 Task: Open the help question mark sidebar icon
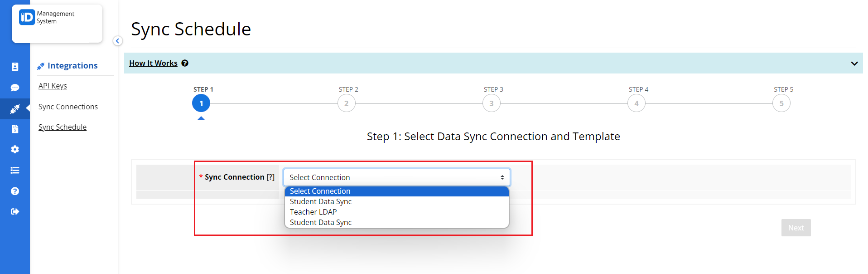point(15,191)
